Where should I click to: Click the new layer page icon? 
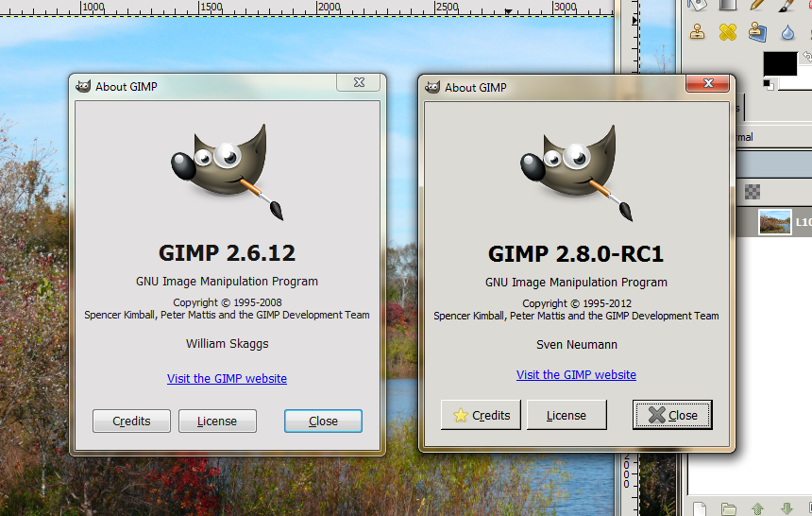click(x=699, y=508)
